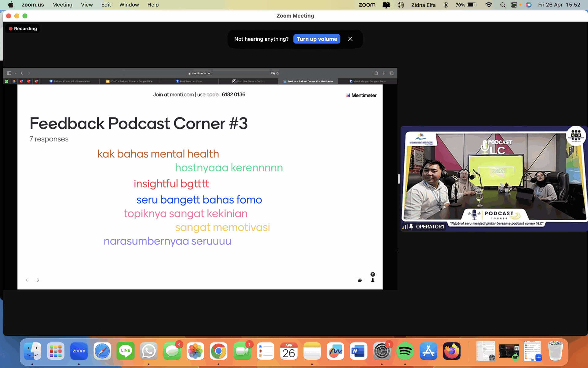Expand the Safari sidebar dropdown chevron

tap(15, 73)
